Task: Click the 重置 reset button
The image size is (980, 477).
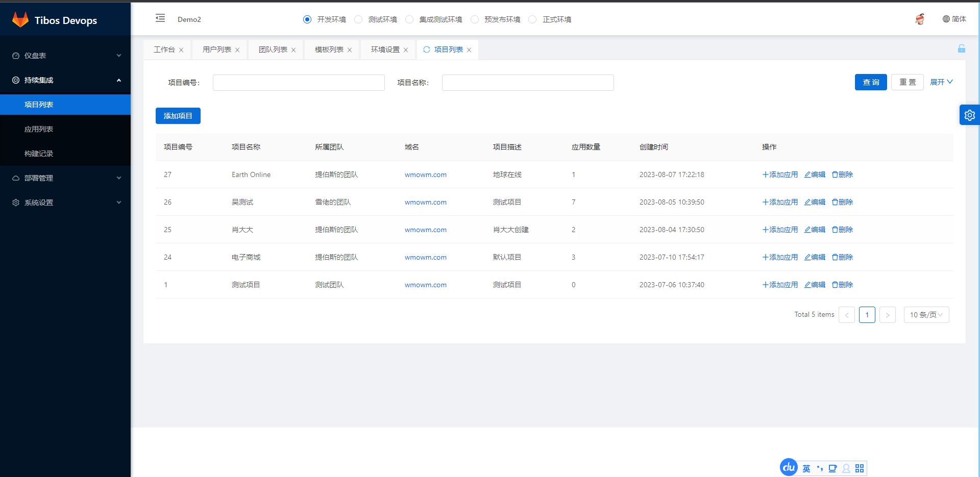Action: point(908,82)
